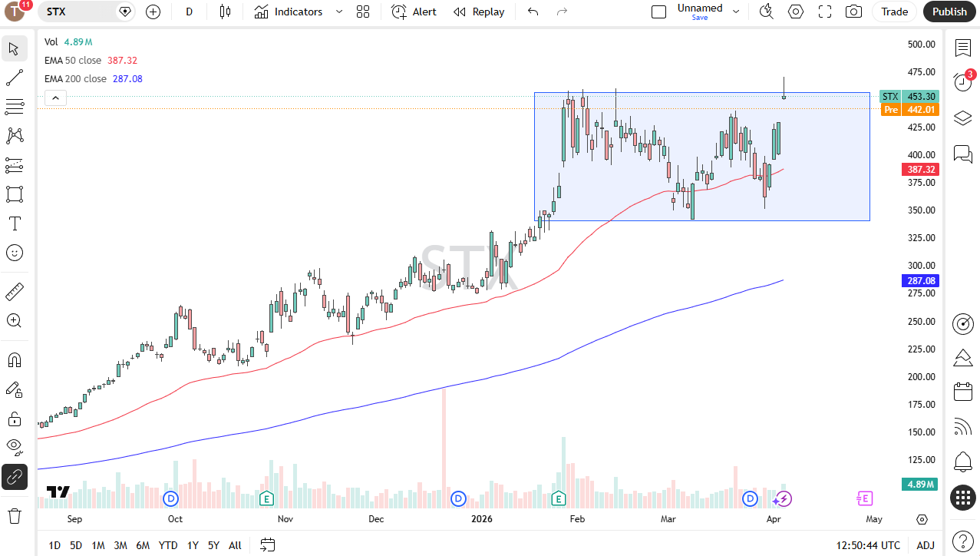Select the 5Y time range

coord(213,545)
